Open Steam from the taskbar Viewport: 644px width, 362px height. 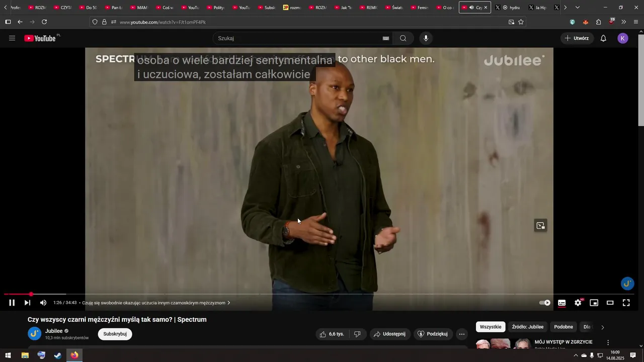pos(58,355)
